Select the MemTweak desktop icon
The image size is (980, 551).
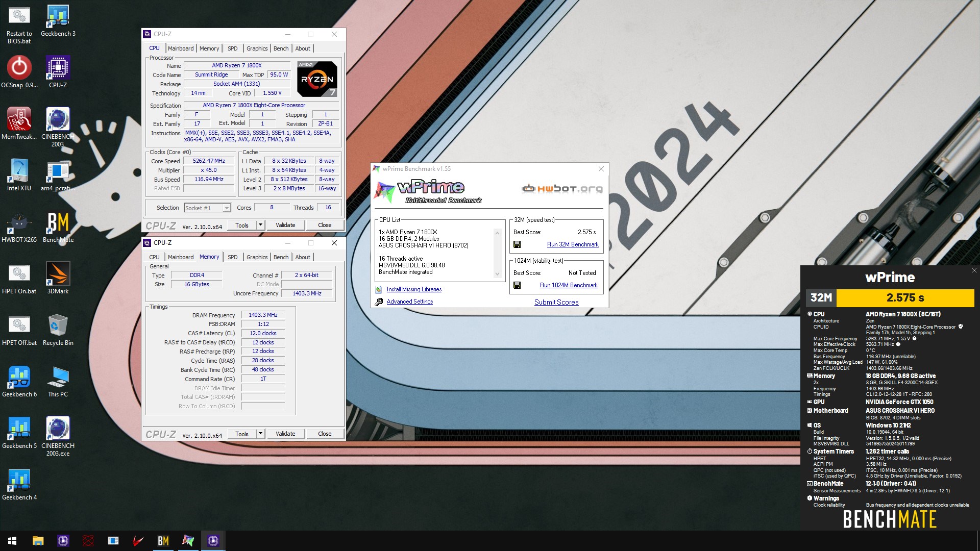pos(19,123)
